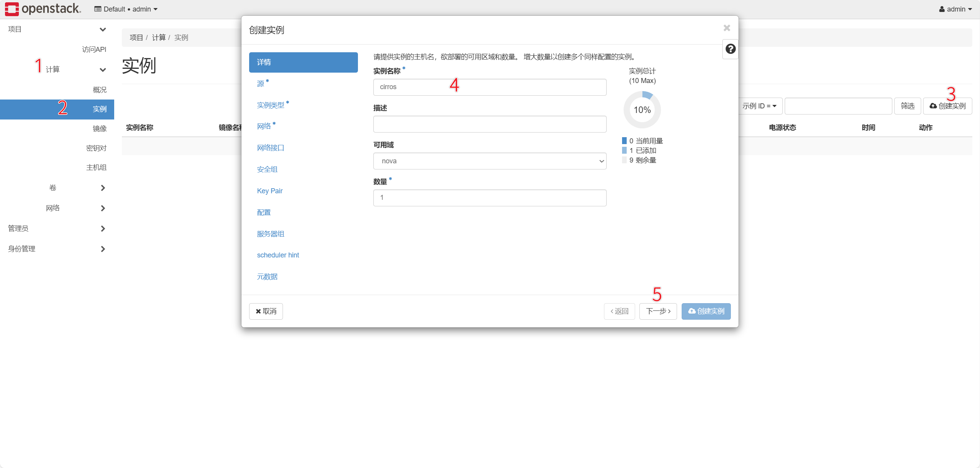
Task: Open the Default admin project selector
Action: coord(126,9)
